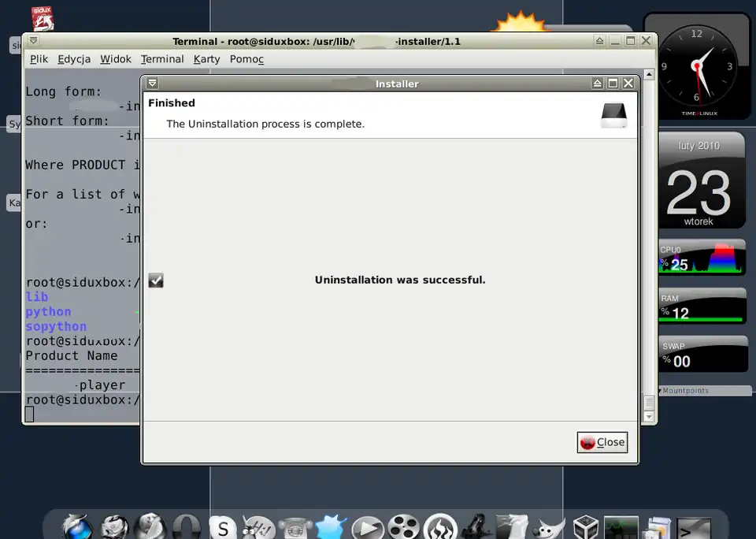Click the sidux desktop icon
The image size is (756, 539).
pyautogui.click(x=43, y=17)
